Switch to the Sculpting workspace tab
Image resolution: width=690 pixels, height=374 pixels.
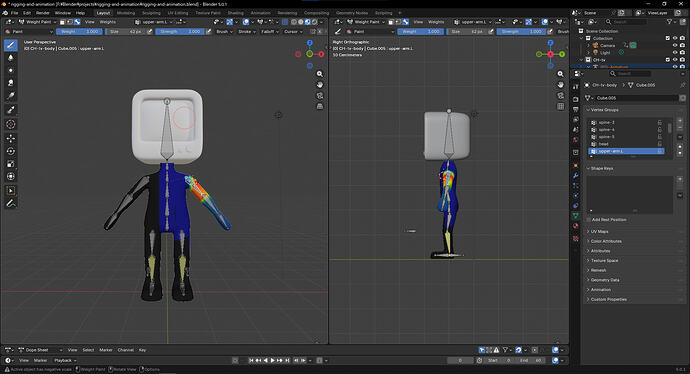click(151, 13)
